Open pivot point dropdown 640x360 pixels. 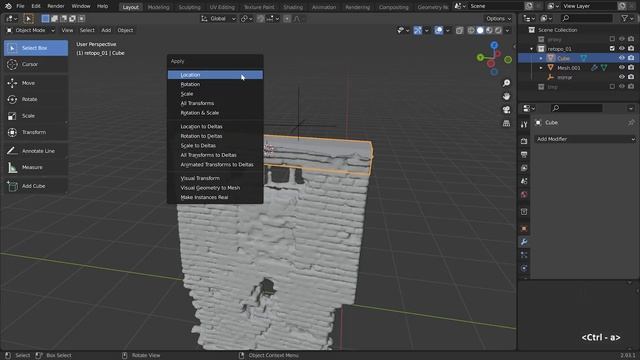246,19
